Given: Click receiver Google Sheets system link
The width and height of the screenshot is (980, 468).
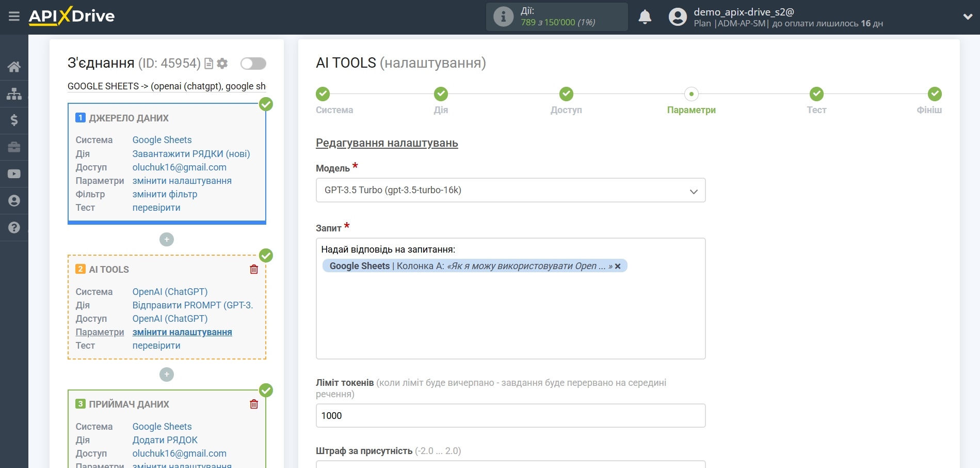Looking at the screenshot, I should [162, 427].
